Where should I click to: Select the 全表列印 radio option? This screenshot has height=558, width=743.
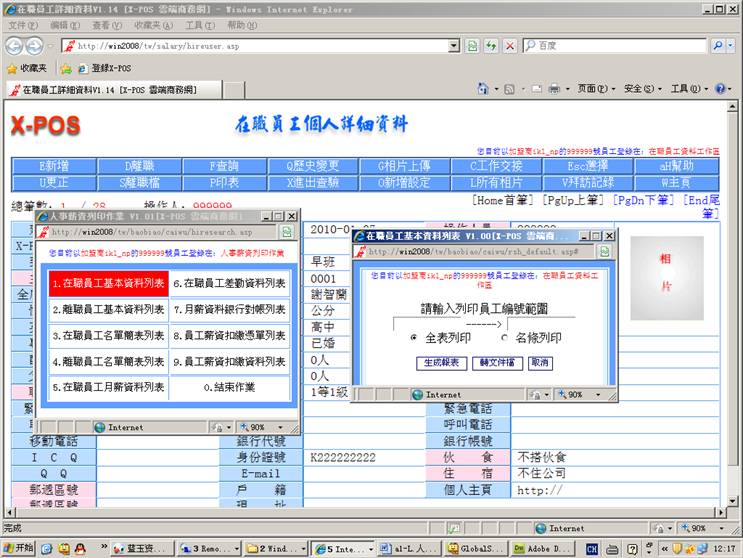(414, 338)
